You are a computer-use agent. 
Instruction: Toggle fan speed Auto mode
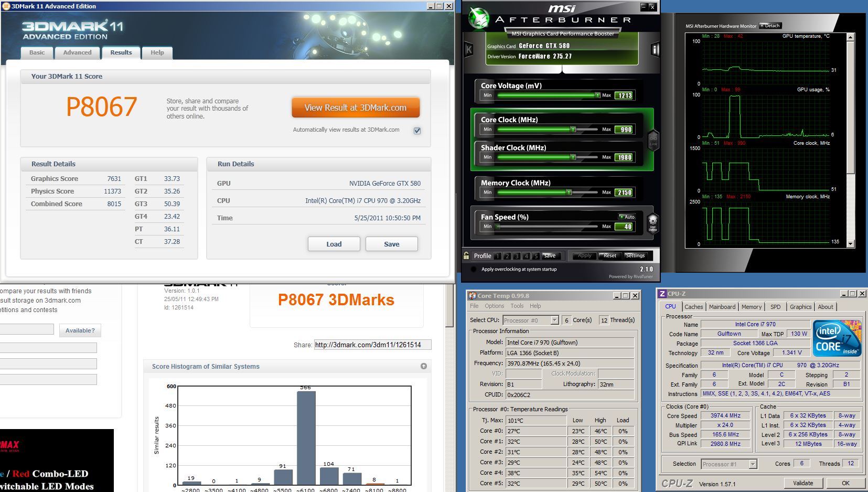[x=627, y=217]
